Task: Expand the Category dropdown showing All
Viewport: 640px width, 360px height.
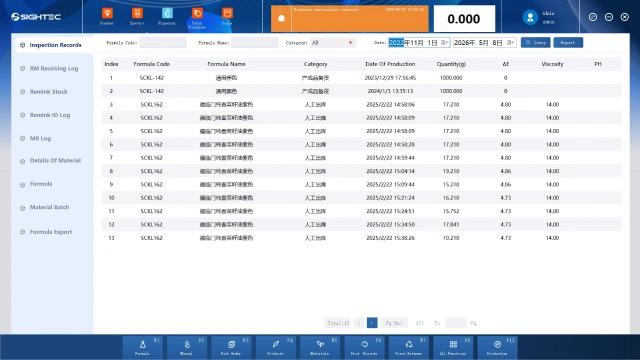Action: [x=333, y=42]
